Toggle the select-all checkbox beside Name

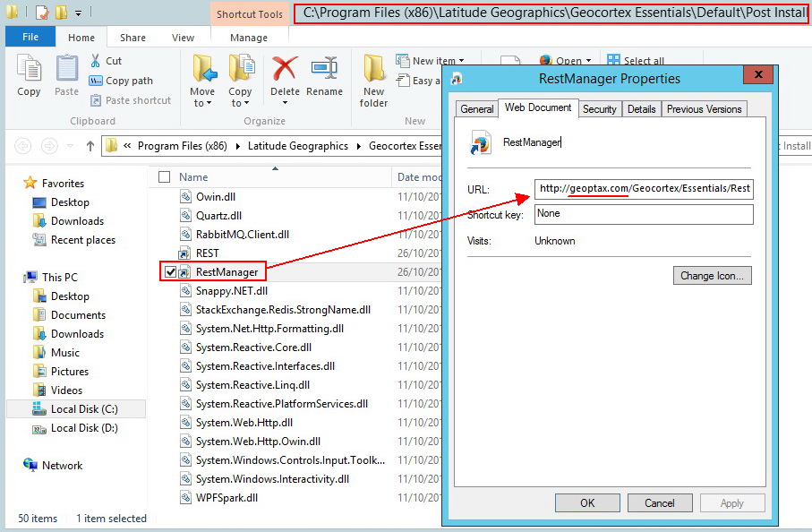(x=164, y=177)
